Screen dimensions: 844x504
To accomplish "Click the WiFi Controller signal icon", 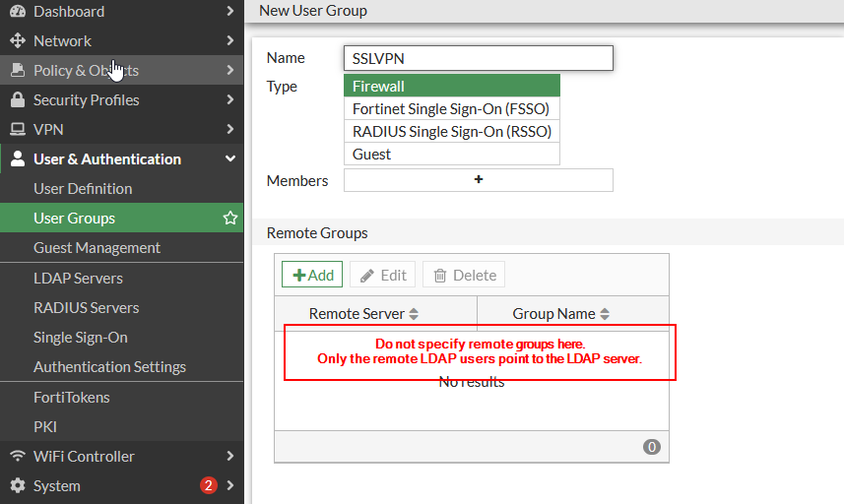I will (x=17, y=457).
